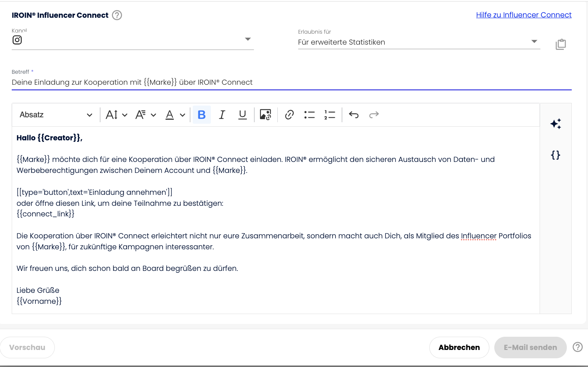Redo the last edit
Viewport: 588px width, 367px height.
[374, 115]
